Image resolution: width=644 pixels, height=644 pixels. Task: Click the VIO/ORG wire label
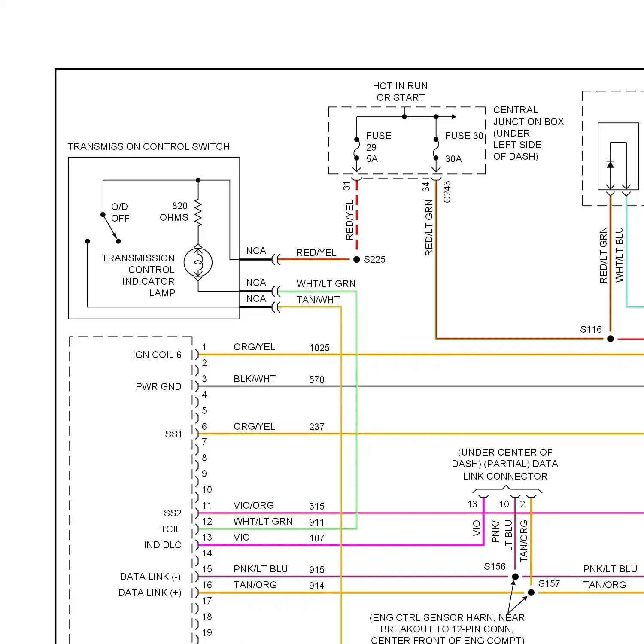pos(254,505)
